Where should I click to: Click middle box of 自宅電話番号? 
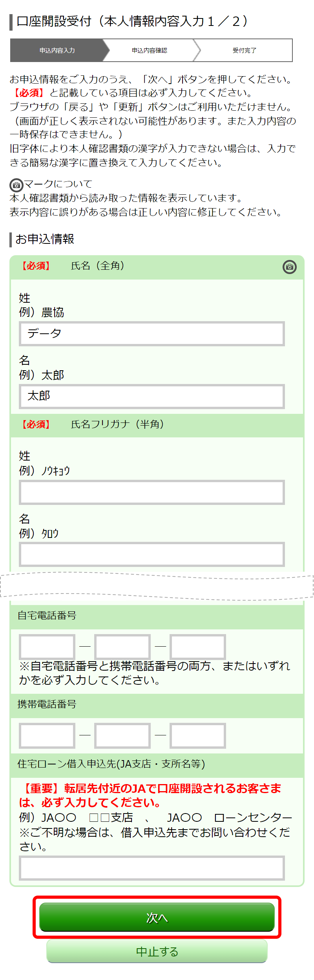tap(122, 647)
